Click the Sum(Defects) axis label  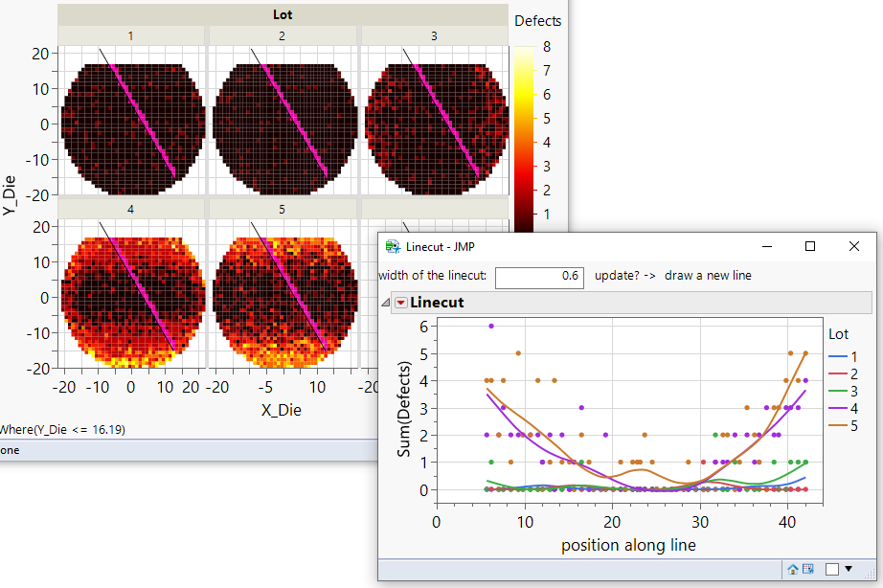[x=404, y=408]
